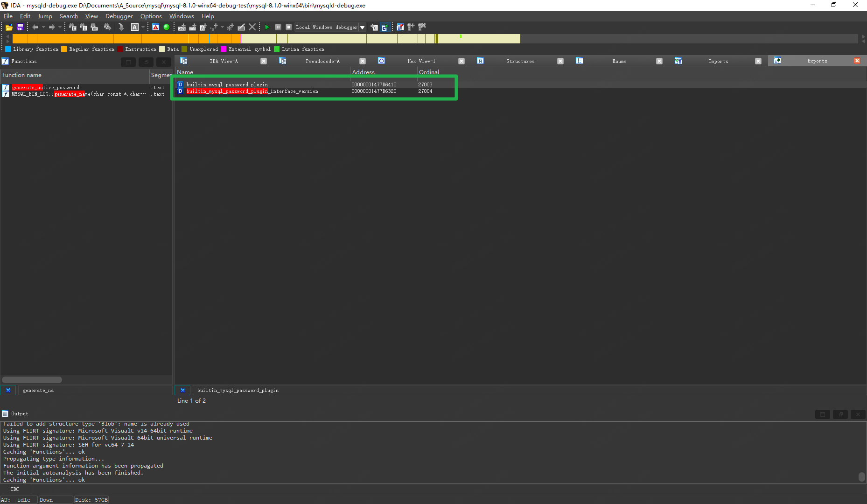Click the create string literal icon
The height and width of the screenshot is (504, 867).
click(x=203, y=27)
